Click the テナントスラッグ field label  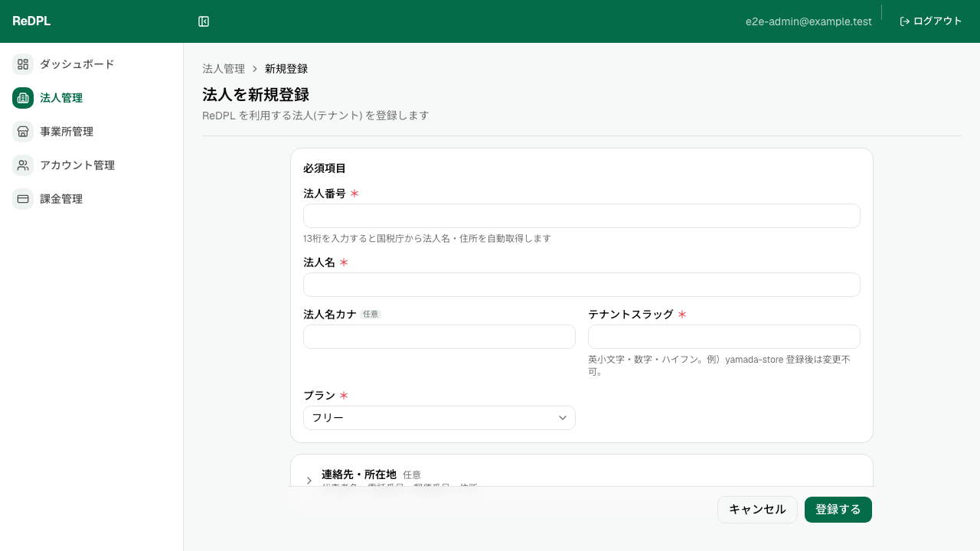coord(631,315)
